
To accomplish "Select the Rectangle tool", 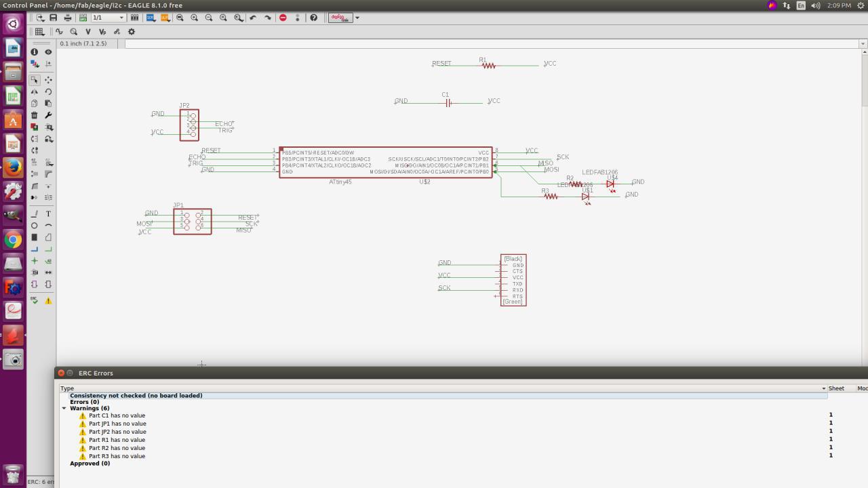I will coord(34,237).
